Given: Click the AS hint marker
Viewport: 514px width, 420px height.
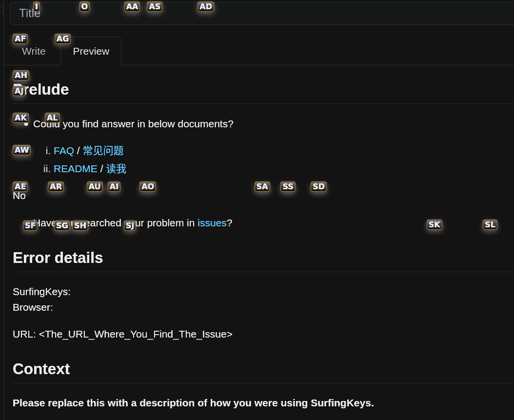Looking at the screenshot, I should click(154, 6).
